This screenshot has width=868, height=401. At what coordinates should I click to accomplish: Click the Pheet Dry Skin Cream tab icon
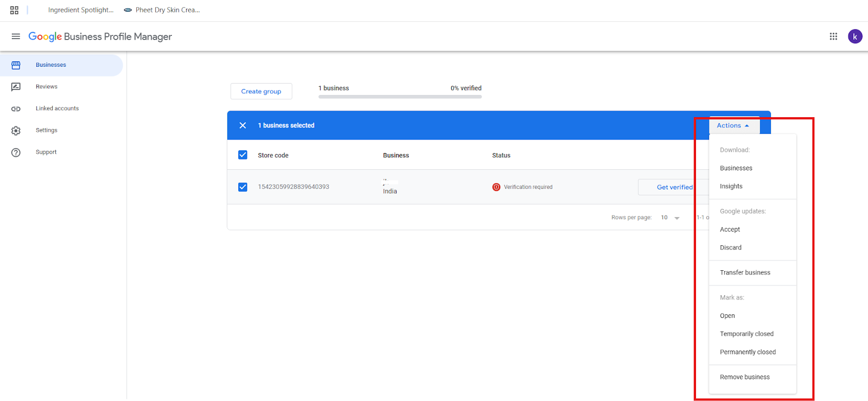click(128, 10)
